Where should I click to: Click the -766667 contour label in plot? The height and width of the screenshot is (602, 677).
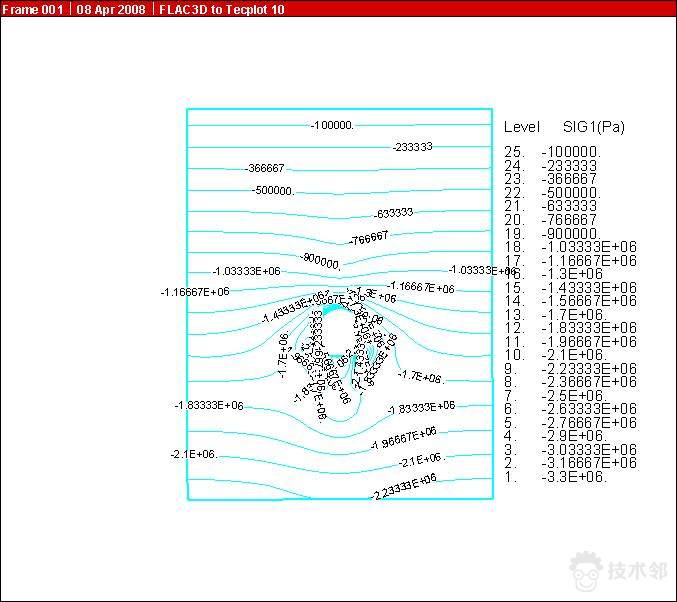tap(368, 238)
